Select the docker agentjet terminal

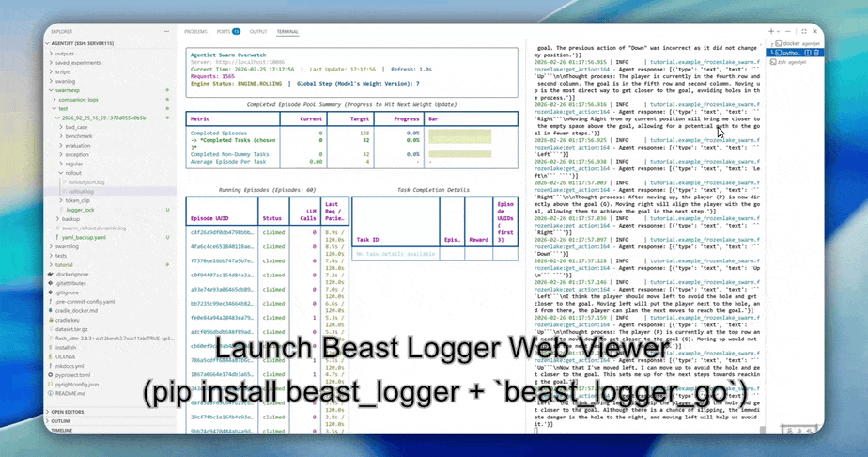793,44
